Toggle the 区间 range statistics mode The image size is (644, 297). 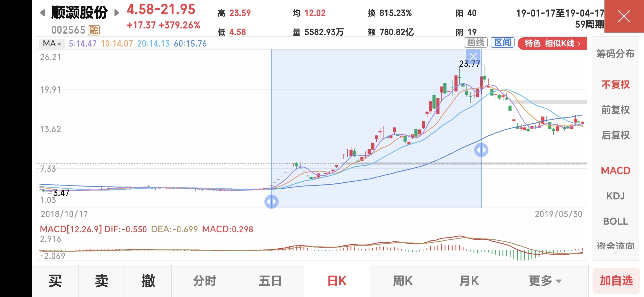[x=502, y=43]
